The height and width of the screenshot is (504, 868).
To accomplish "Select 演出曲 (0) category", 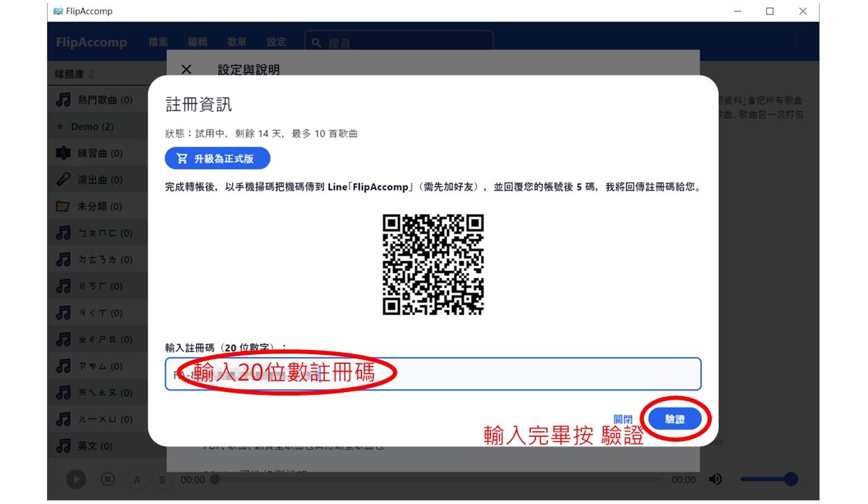I will 97,180.
